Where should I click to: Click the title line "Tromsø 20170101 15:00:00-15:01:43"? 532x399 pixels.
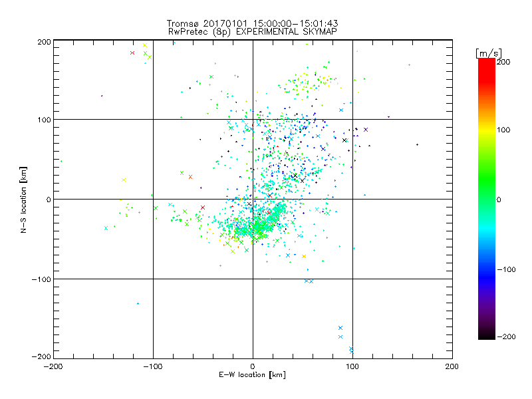(x=252, y=23)
